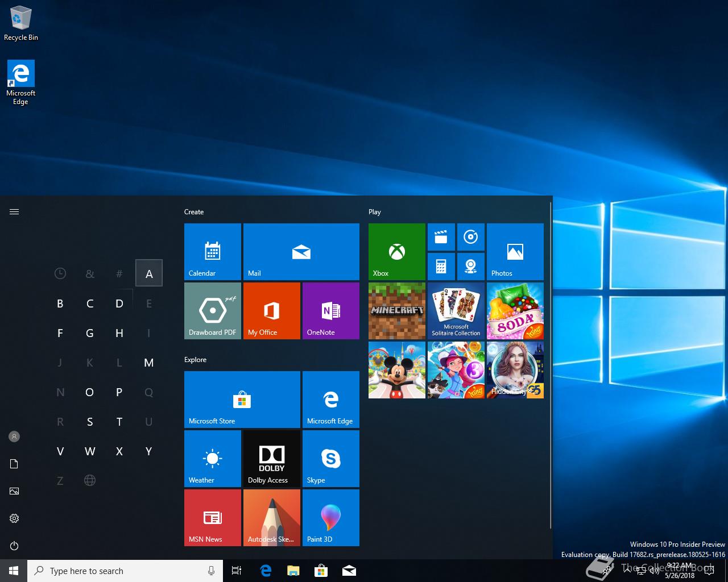
Task: Click the Windows Start button
Action: pyautogui.click(x=14, y=571)
